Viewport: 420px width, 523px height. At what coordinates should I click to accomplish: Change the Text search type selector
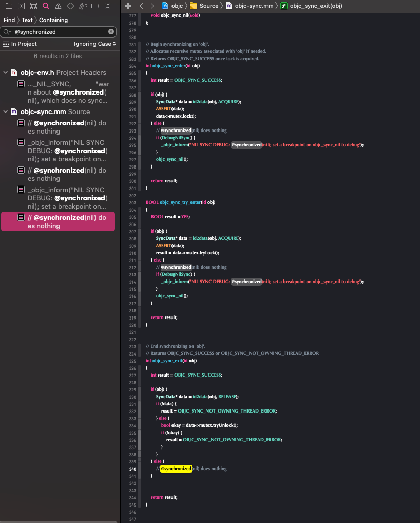point(27,20)
